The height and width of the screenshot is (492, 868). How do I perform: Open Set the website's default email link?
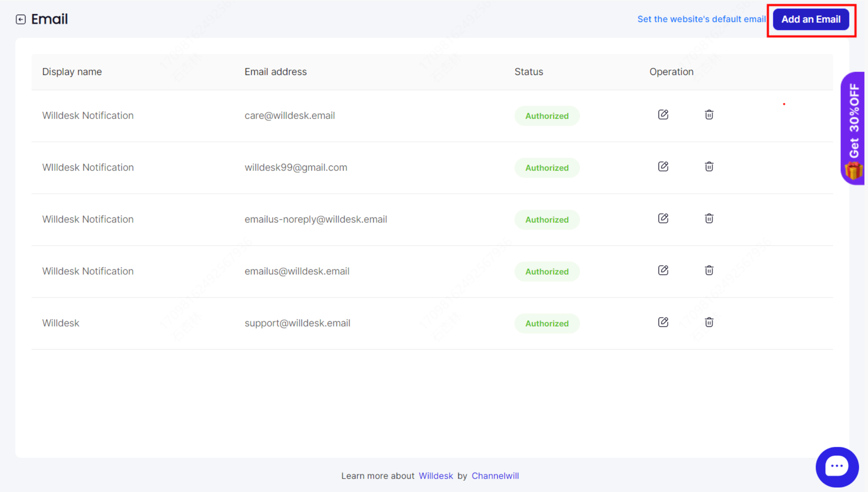(x=701, y=19)
